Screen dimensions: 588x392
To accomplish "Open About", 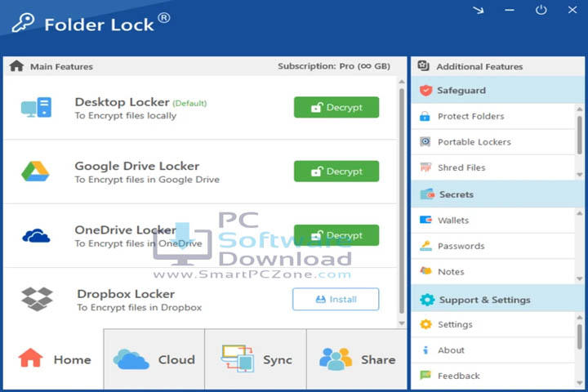I will (493, 350).
